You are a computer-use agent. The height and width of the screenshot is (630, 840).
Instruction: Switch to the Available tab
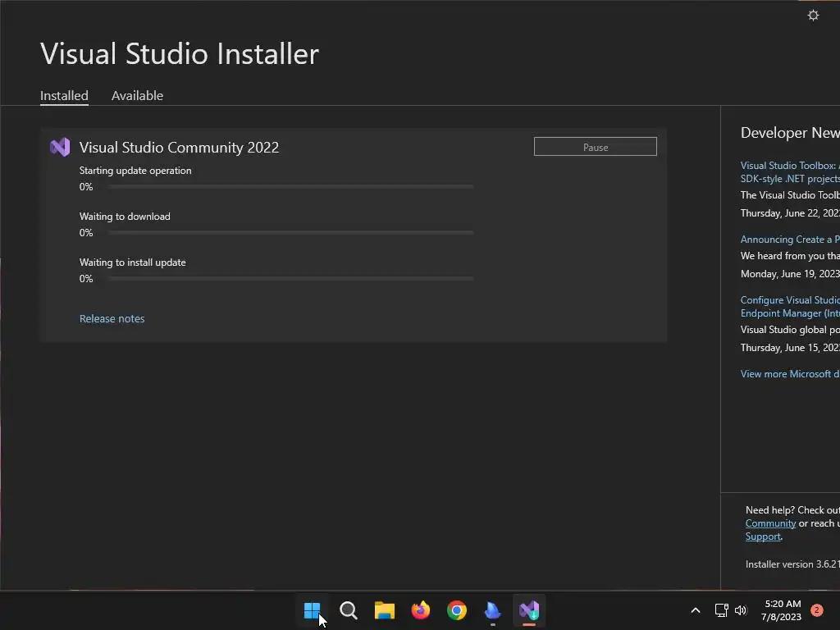(x=137, y=95)
